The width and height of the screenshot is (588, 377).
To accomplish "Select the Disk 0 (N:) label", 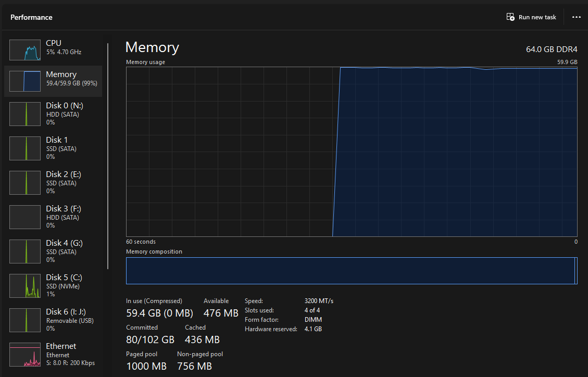I will pyautogui.click(x=65, y=106).
